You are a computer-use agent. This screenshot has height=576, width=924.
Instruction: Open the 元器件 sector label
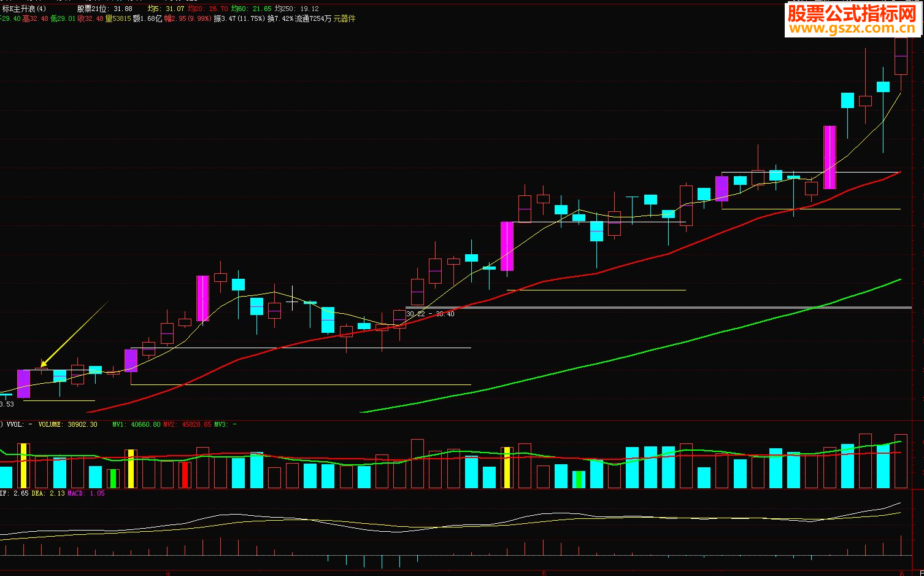(344, 18)
